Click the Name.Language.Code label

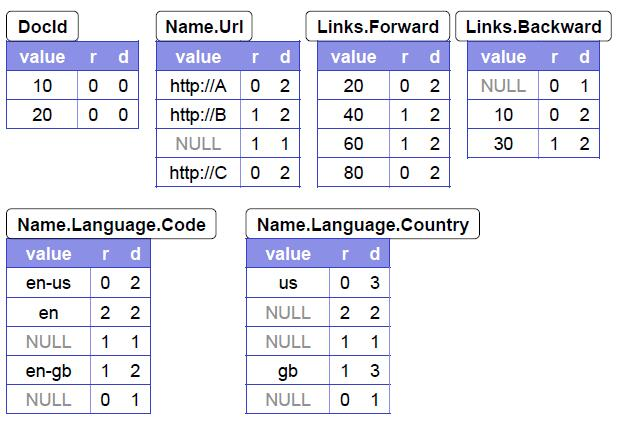click(111, 224)
